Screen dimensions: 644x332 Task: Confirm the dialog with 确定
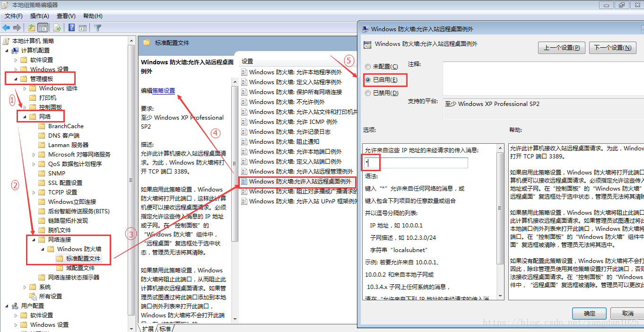[x=589, y=314]
